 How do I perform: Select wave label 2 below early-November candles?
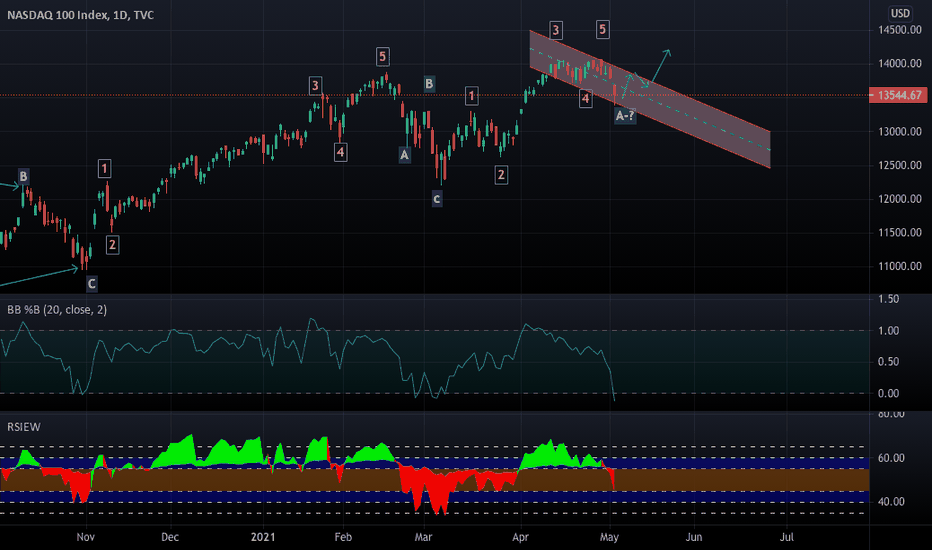point(112,244)
